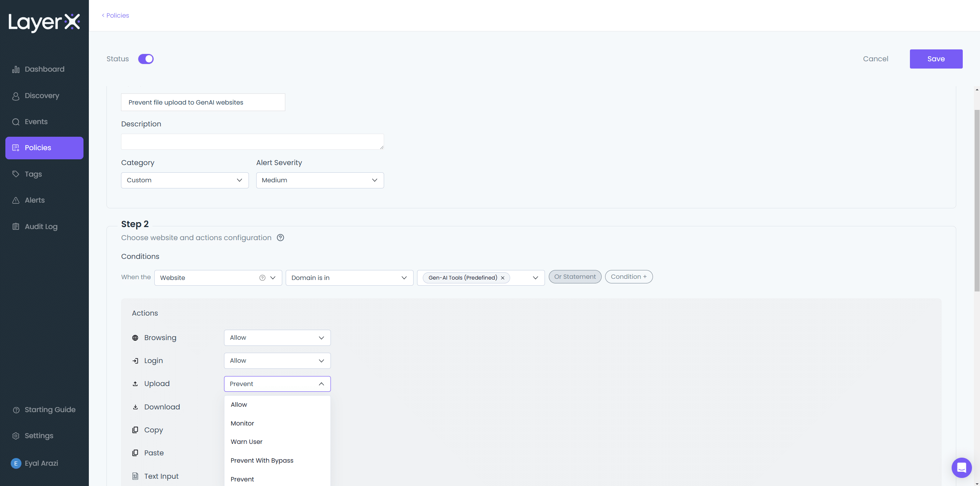Click the Tags label icon in sidebar

pos(16,174)
